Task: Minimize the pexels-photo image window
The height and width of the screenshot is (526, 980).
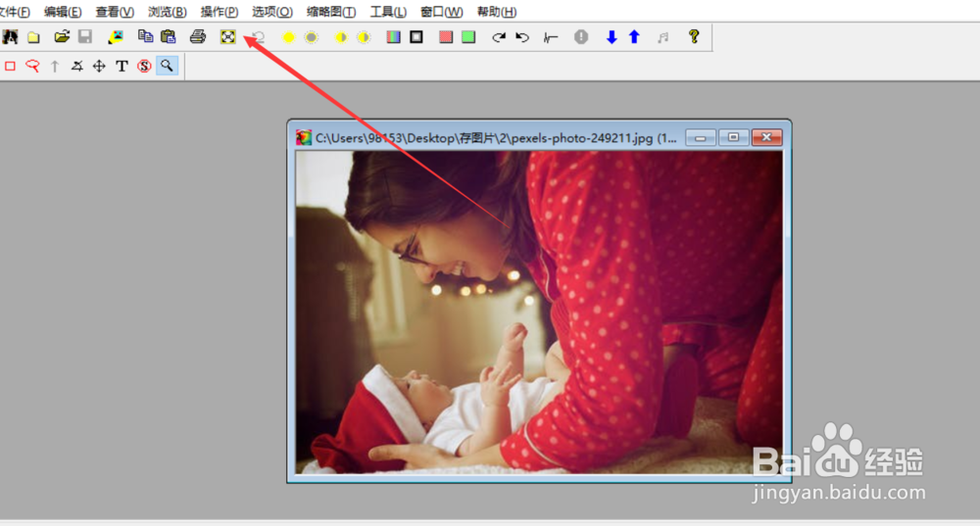Action: pos(700,137)
